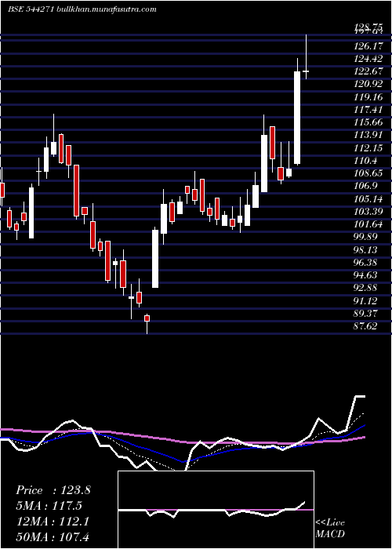The image size is (392, 549).
Task: Click inside the MACD inset chart box
Action: (216, 510)
